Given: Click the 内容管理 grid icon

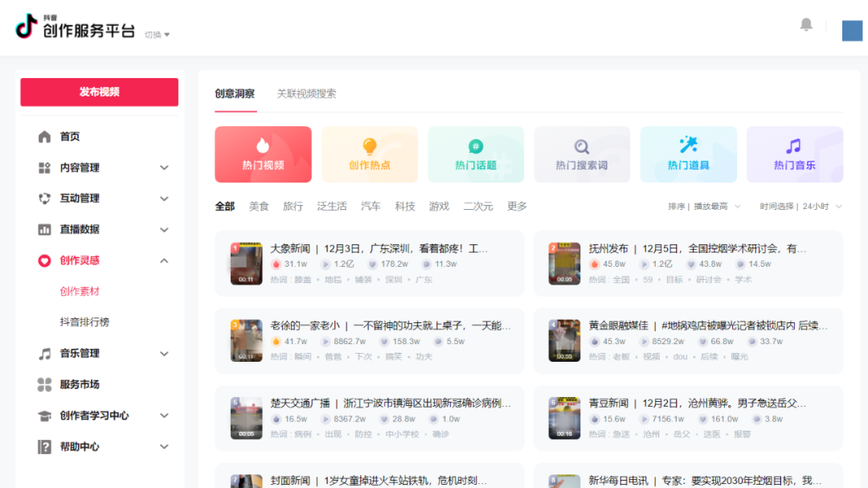Looking at the screenshot, I should [44, 168].
